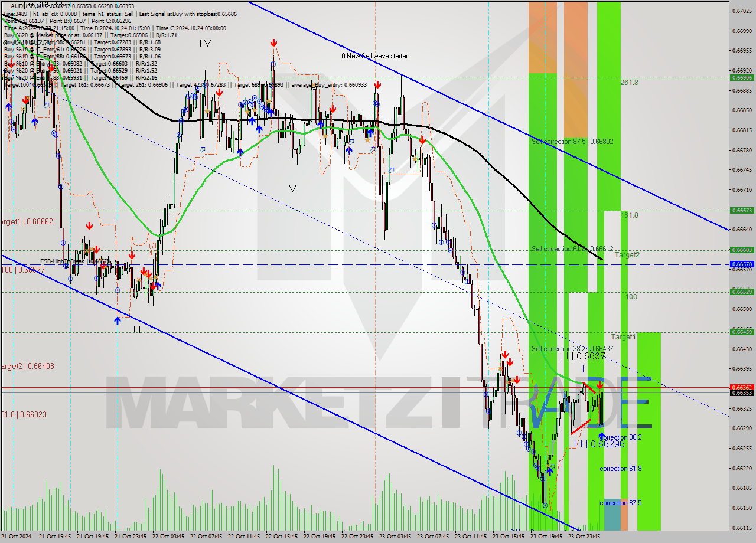The height and width of the screenshot is (543, 756).
Task: Click the '23 Oct 07:45' time axis label
Action: point(433,537)
